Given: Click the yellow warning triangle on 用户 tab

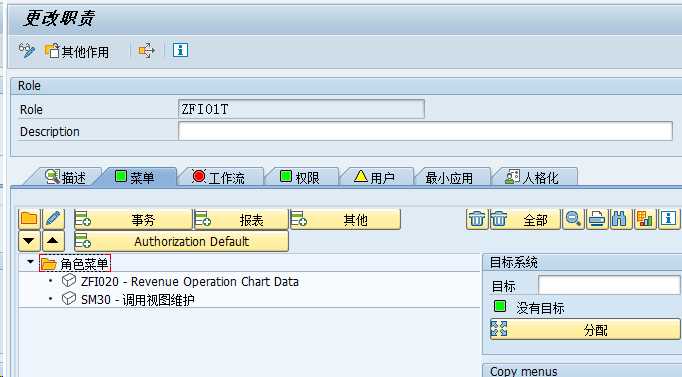Looking at the screenshot, I should [361, 176].
